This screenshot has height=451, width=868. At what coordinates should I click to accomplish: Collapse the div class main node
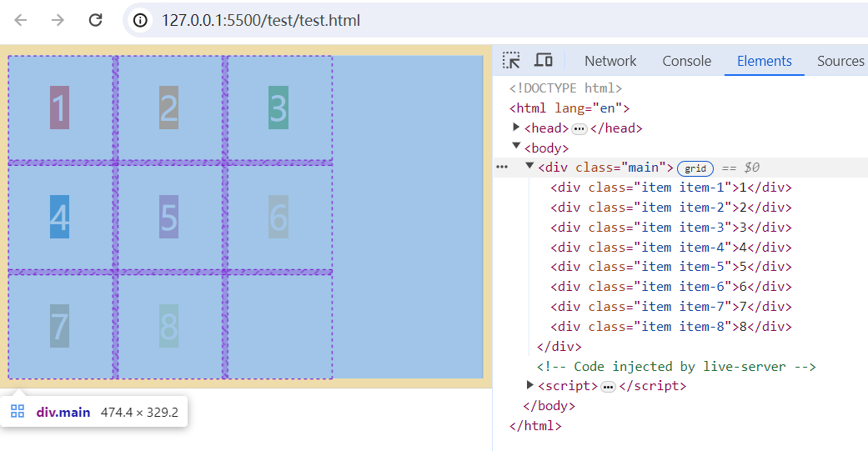tap(529, 165)
